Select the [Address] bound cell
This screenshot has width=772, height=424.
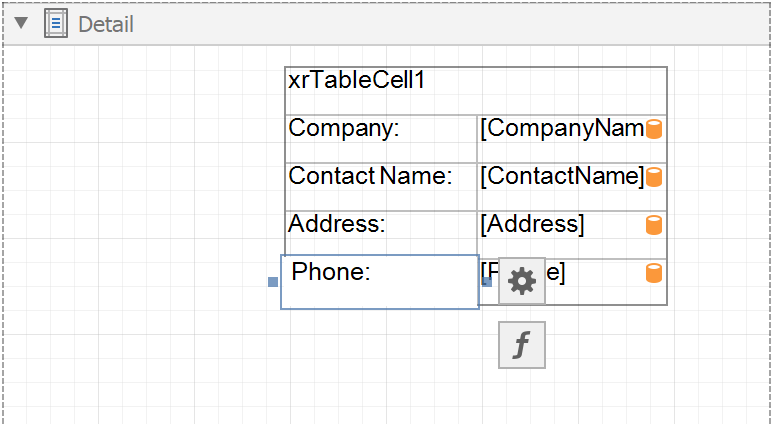[572, 234]
